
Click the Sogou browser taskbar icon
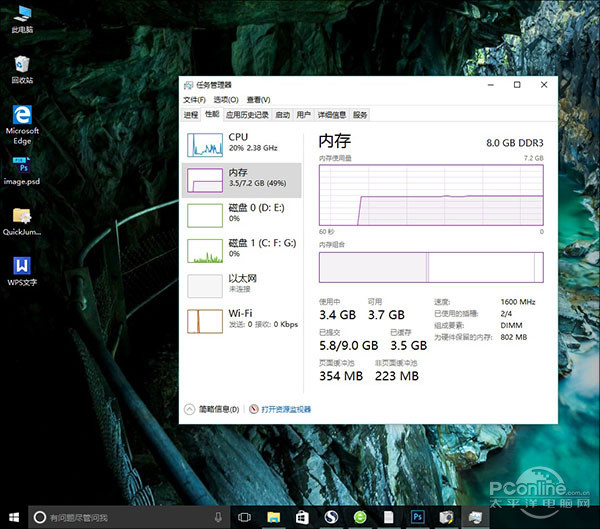click(331, 518)
